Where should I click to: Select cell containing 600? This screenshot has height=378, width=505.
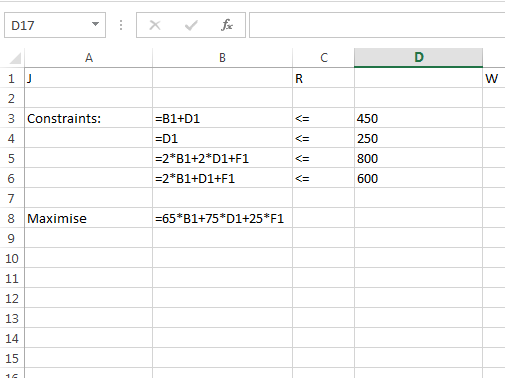click(x=419, y=178)
